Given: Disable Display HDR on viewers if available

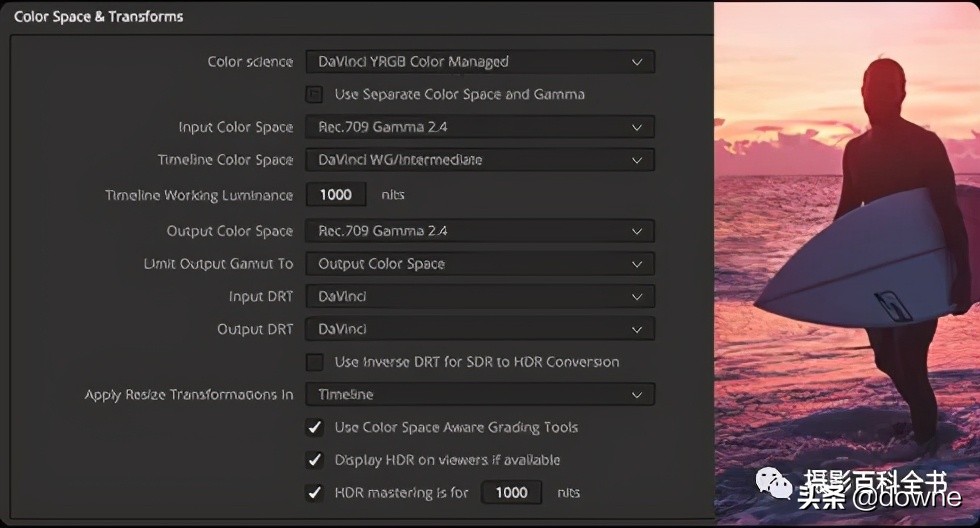Looking at the screenshot, I should point(315,460).
